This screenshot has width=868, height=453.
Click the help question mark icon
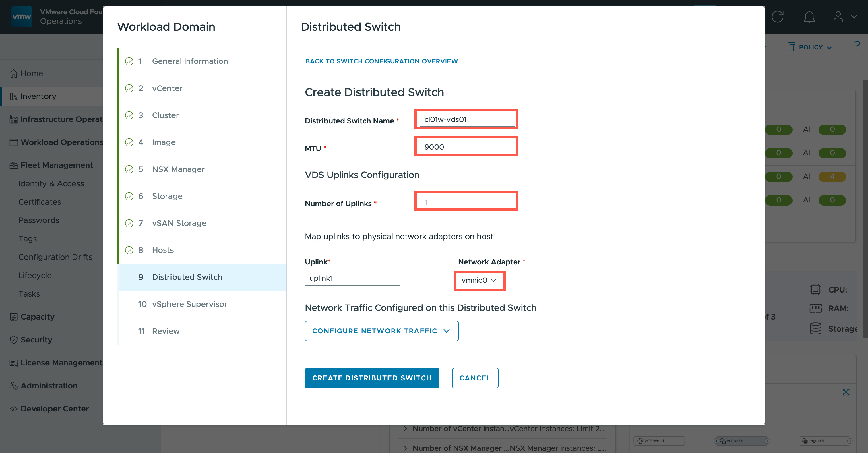click(x=857, y=46)
